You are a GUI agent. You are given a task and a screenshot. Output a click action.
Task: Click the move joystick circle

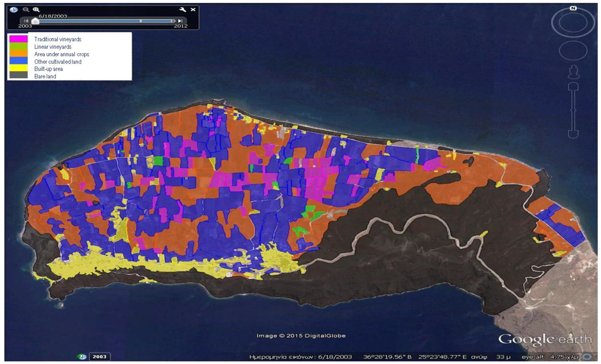[x=573, y=51]
